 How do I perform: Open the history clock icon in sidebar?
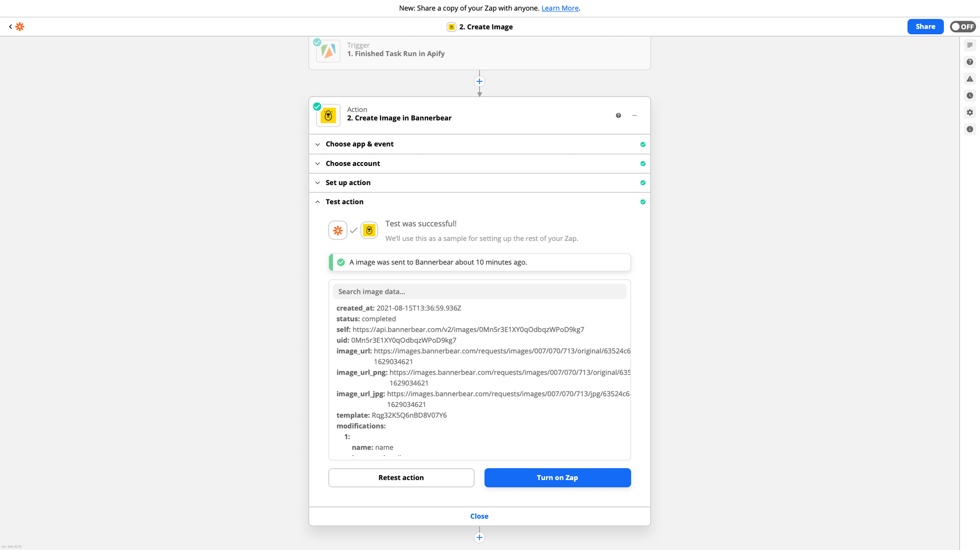[970, 96]
